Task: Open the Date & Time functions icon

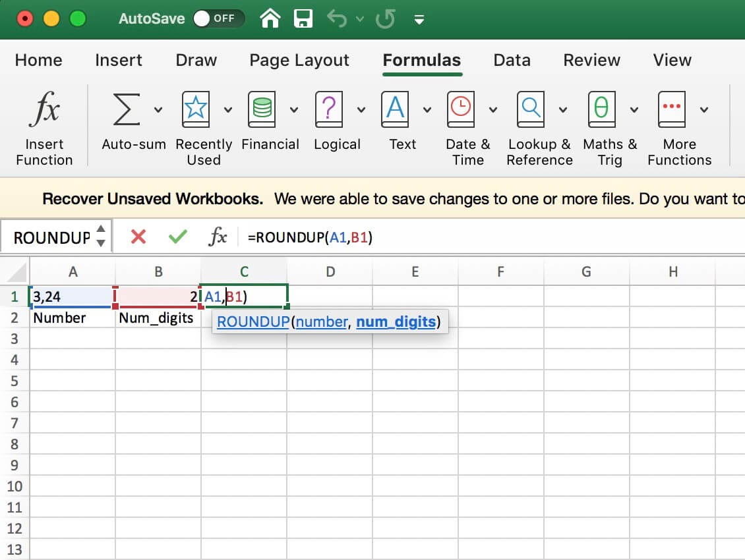Action: [461, 109]
